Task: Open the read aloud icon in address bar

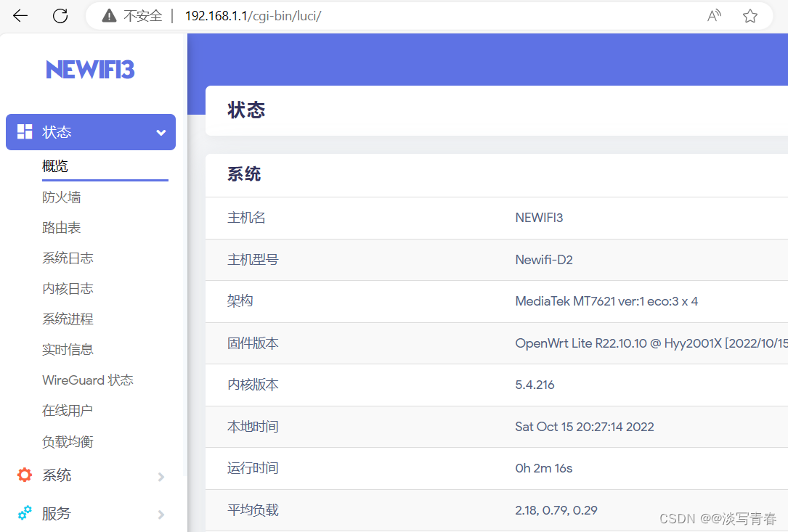Action: point(714,16)
